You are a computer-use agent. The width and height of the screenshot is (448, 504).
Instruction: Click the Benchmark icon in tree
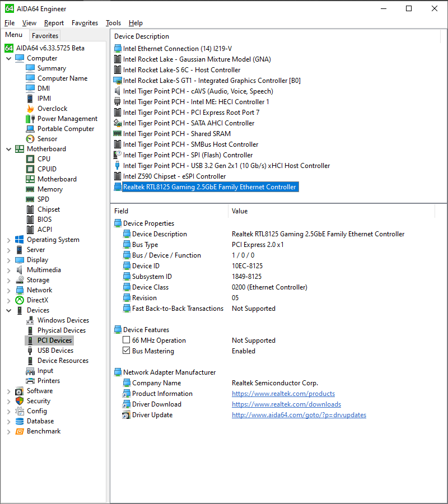(x=20, y=431)
